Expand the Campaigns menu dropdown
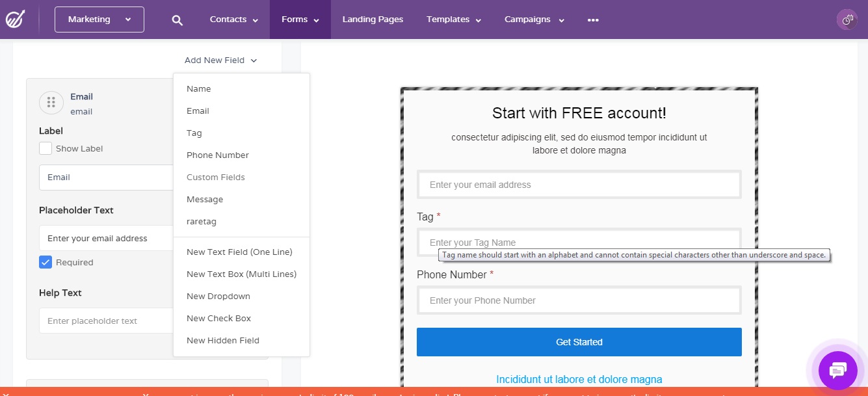The width and height of the screenshot is (868, 396). point(534,20)
